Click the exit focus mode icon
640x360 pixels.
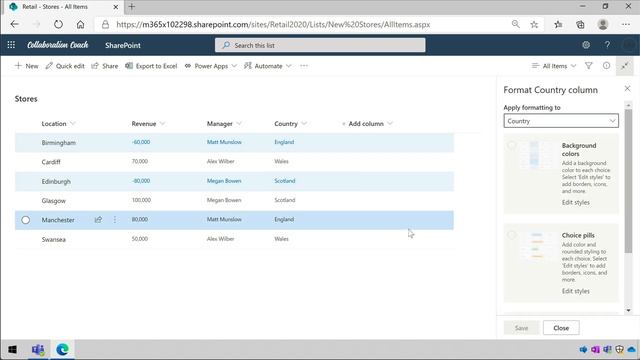coord(625,66)
